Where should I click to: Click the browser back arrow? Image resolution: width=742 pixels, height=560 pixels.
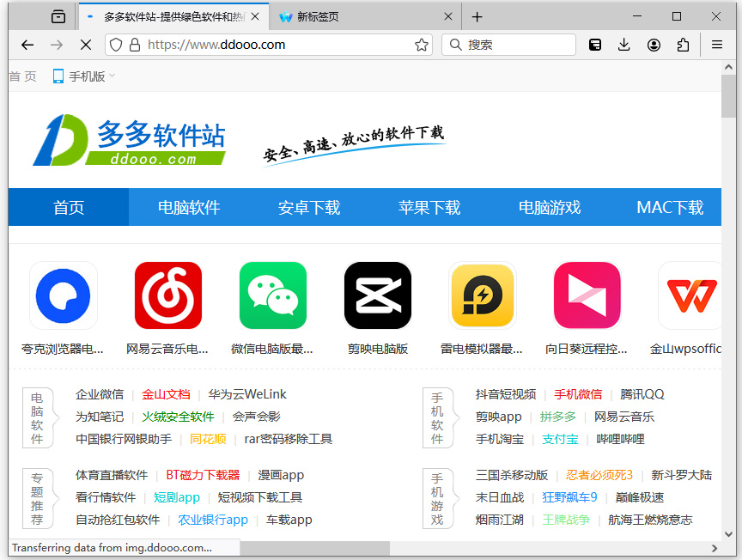coord(27,45)
